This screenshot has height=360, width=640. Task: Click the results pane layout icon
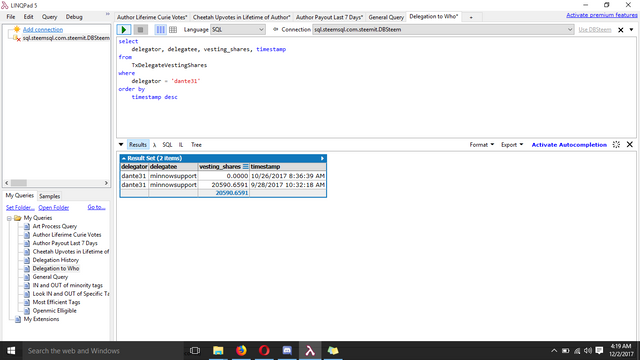pos(616,144)
